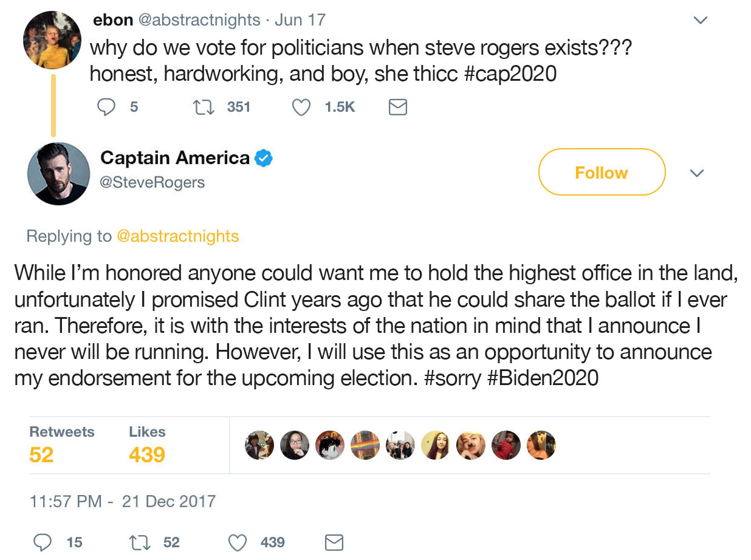Open ebon's profile picture
This screenshot has width=751, height=560.
click(x=52, y=40)
